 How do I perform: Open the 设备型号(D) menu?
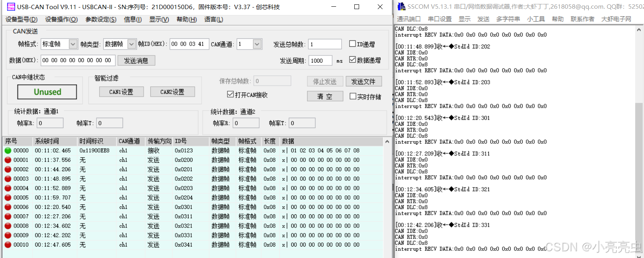point(21,19)
